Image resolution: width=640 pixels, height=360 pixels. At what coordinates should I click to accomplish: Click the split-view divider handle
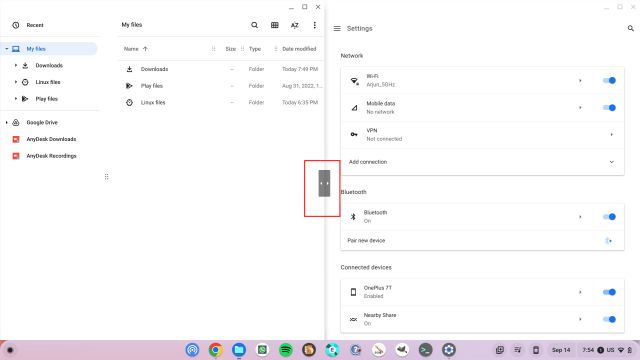point(324,183)
